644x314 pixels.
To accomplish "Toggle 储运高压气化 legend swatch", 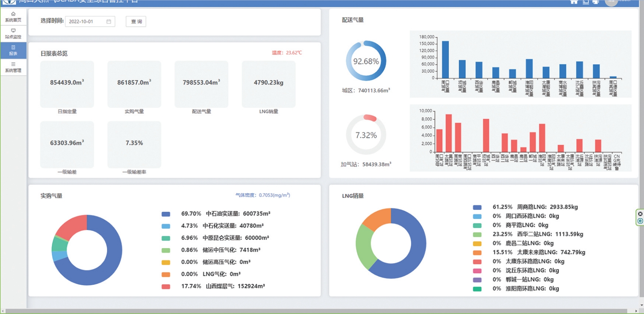I will click(x=166, y=262).
